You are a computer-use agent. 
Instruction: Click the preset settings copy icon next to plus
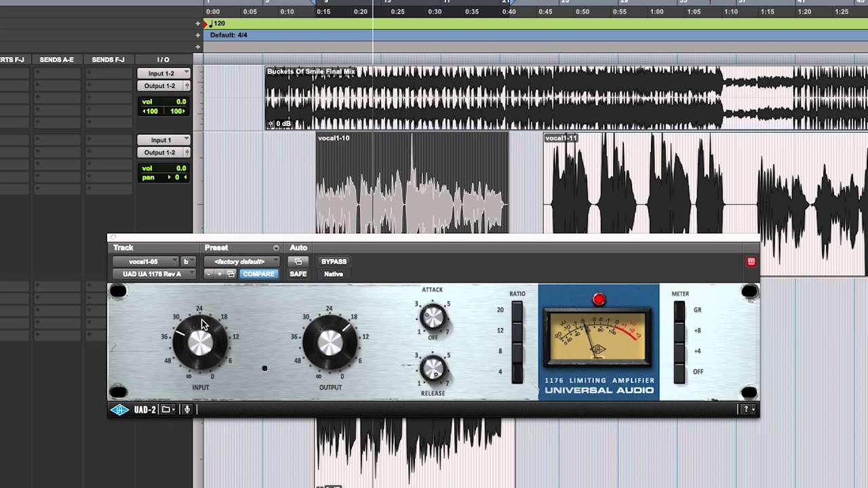[x=231, y=274]
